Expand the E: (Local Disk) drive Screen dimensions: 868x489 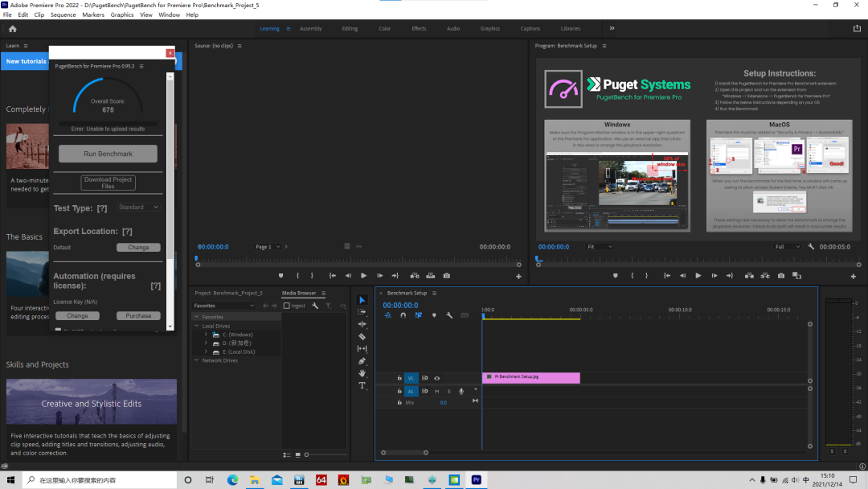pyautogui.click(x=206, y=351)
